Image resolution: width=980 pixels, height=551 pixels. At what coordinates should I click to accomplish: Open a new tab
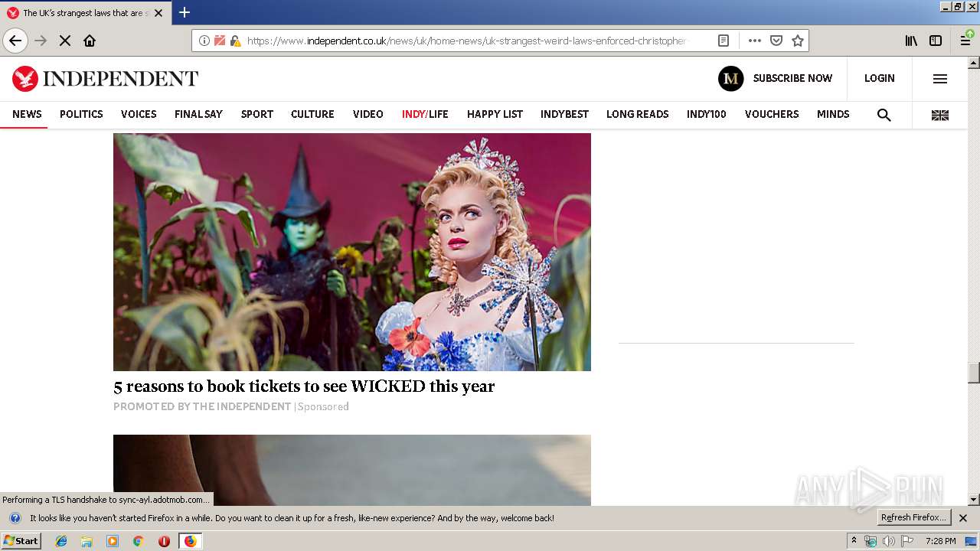tap(185, 12)
